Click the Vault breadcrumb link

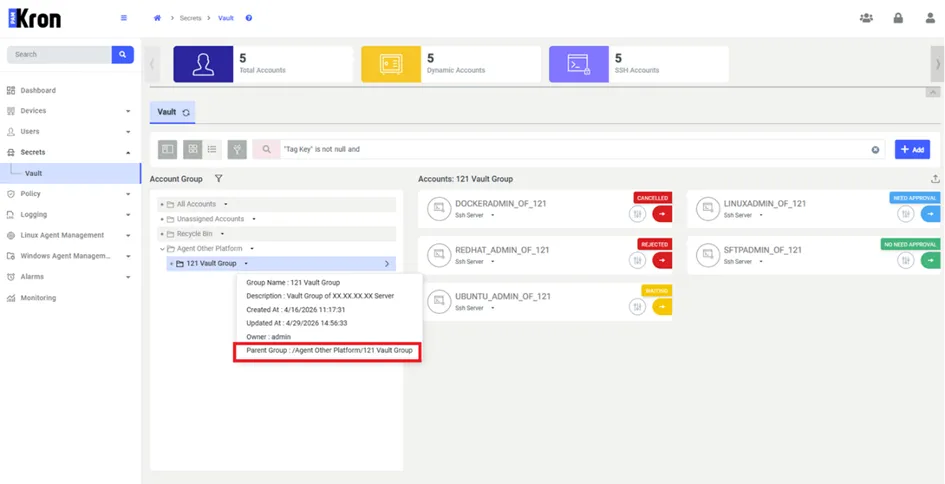226,18
